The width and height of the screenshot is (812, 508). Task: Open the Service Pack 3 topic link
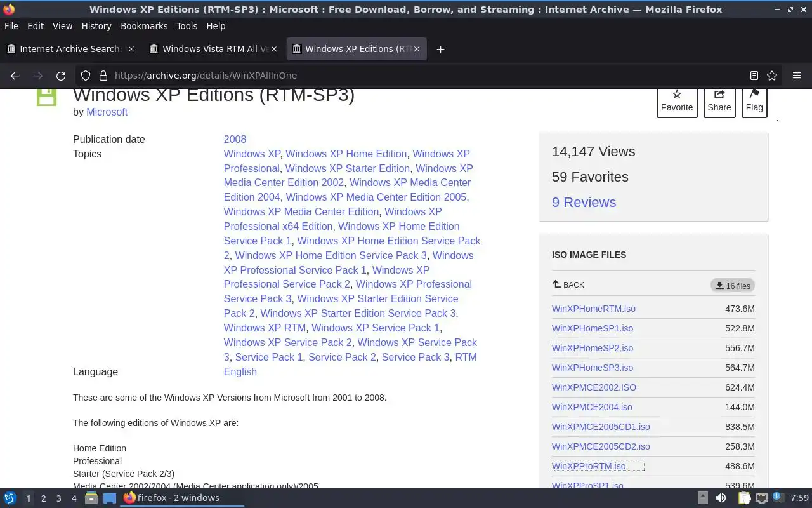(416, 357)
